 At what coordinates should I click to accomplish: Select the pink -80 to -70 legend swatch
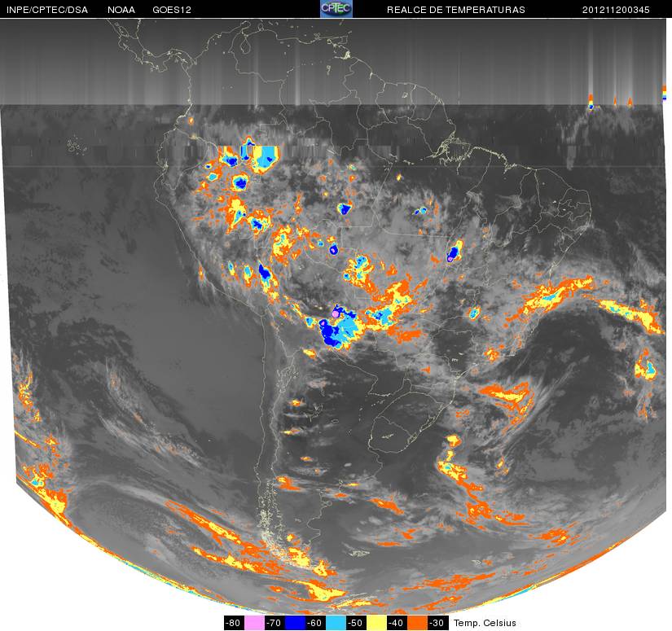(x=254, y=622)
